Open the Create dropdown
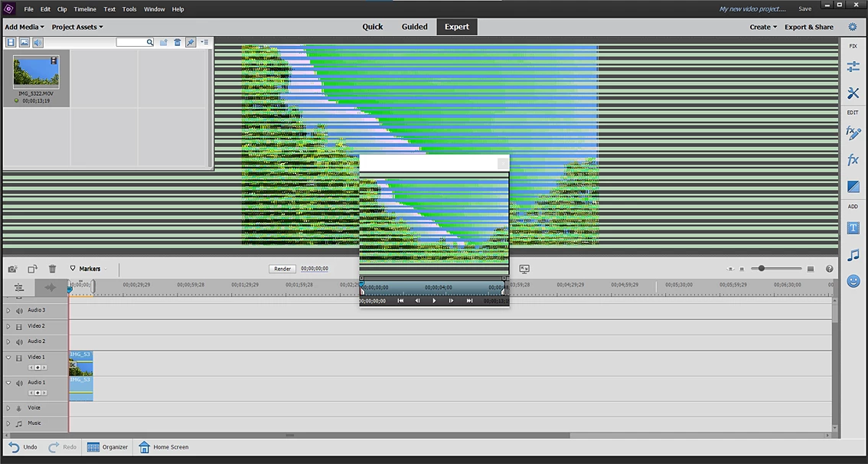 click(763, 27)
